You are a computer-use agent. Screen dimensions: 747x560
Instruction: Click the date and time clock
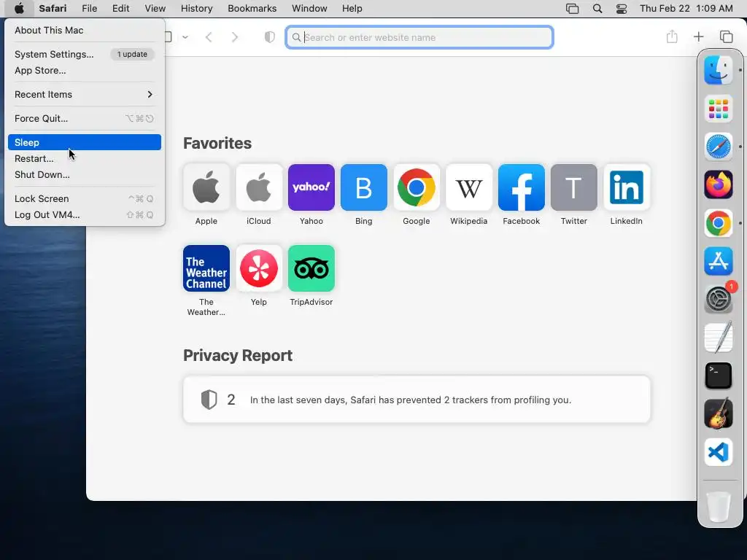686,9
